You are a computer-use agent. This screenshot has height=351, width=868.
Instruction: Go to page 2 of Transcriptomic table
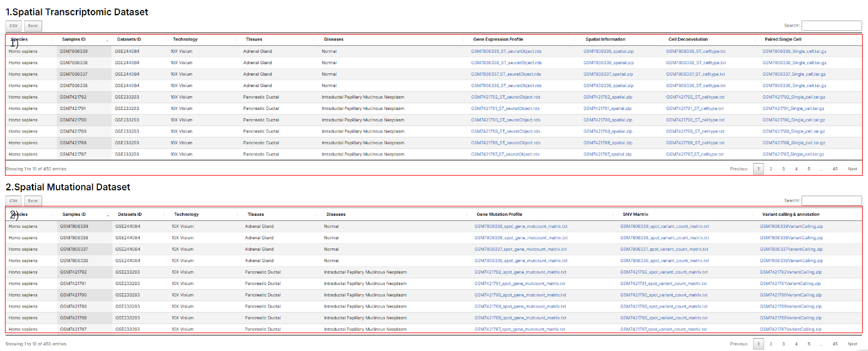[771, 169]
